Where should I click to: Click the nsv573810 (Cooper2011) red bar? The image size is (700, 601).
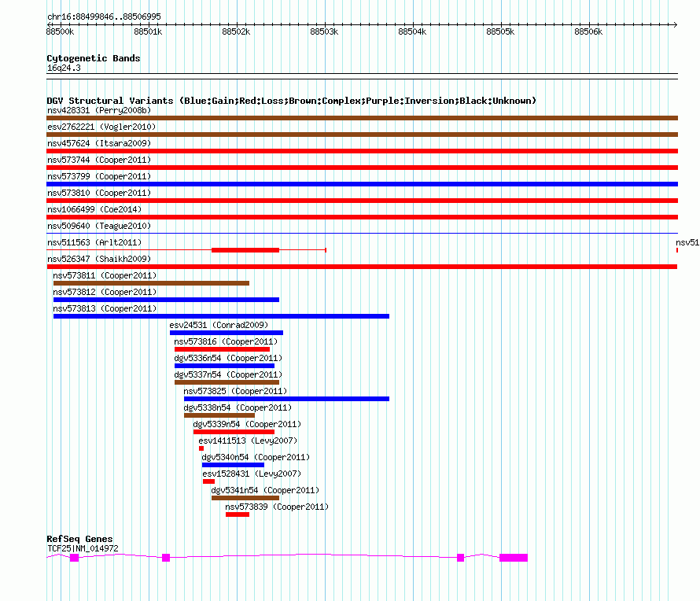click(362, 201)
